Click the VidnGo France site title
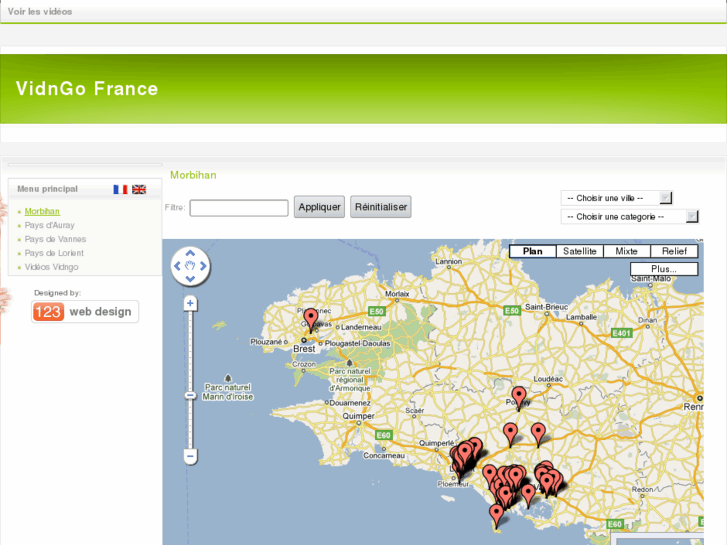 click(x=87, y=89)
